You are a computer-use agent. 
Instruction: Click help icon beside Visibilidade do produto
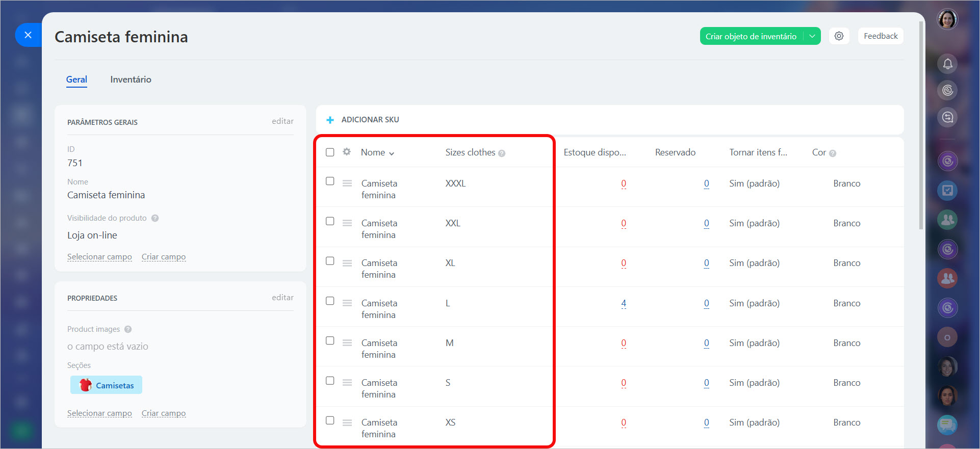(155, 218)
